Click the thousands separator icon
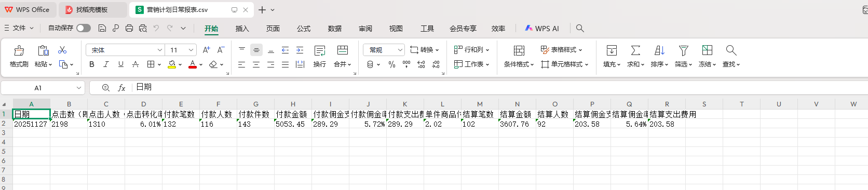Viewport: 868px width, 190px height. tap(406, 64)
